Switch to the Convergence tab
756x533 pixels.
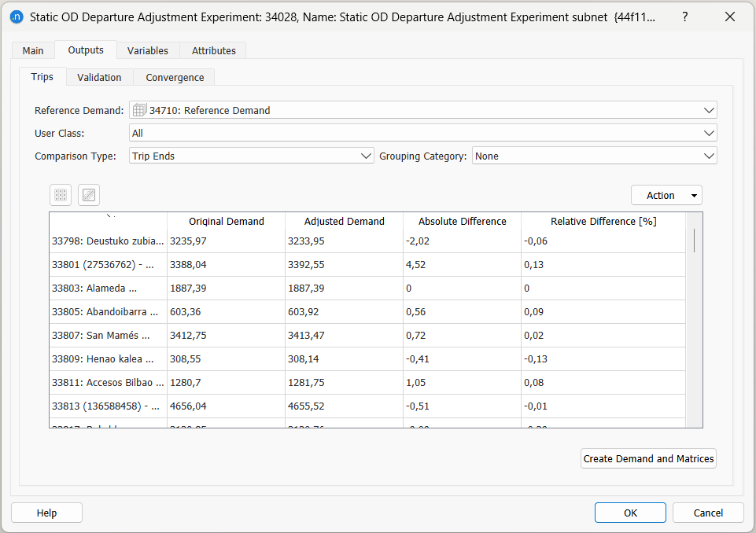point(174,77)
